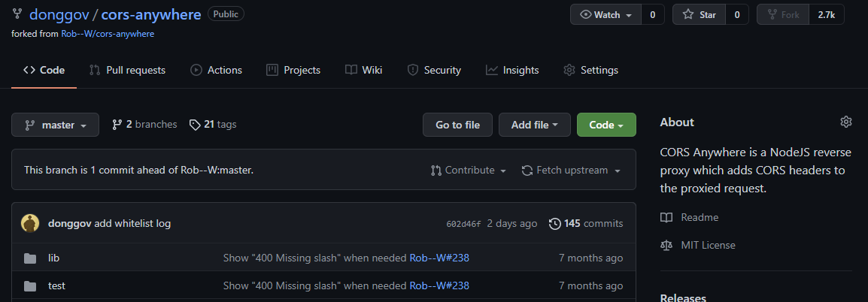Open the Actions tab
868x302 pixels.
point(217,71)
